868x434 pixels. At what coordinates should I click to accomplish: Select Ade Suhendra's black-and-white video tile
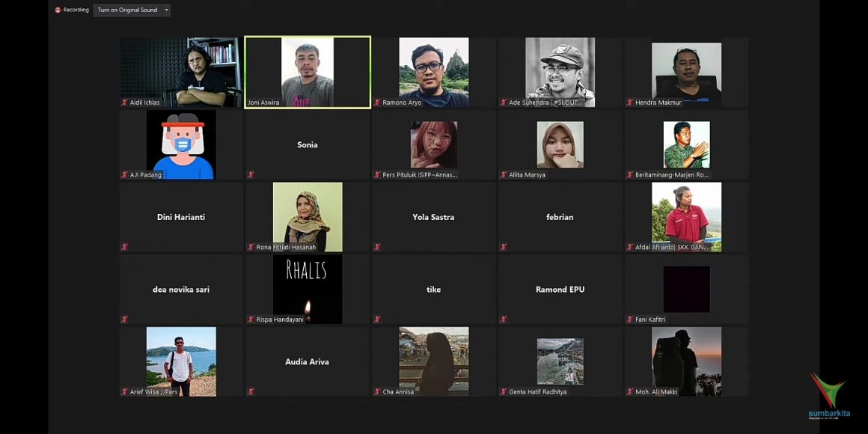tap(560, 72)
